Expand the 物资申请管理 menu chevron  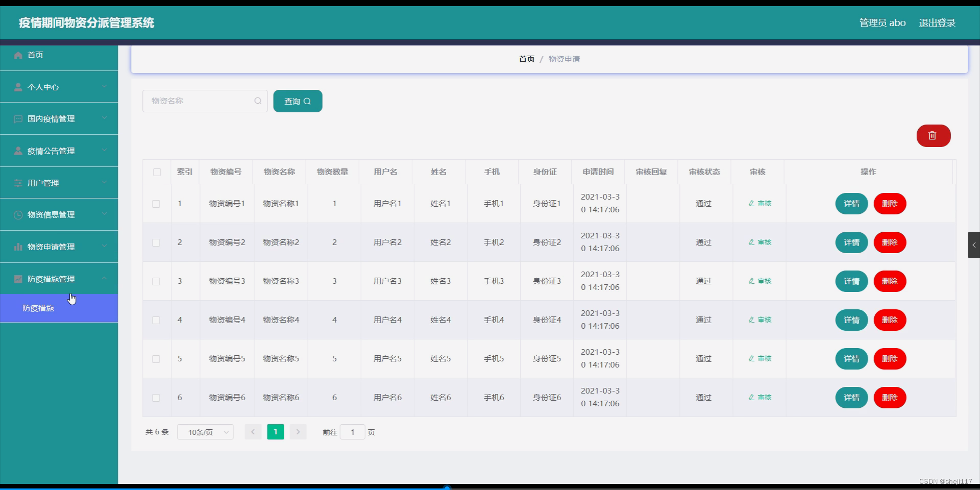104,246
